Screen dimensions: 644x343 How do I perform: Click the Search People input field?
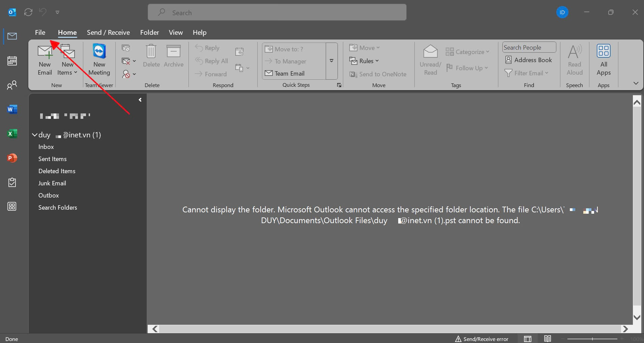(529, 48)
